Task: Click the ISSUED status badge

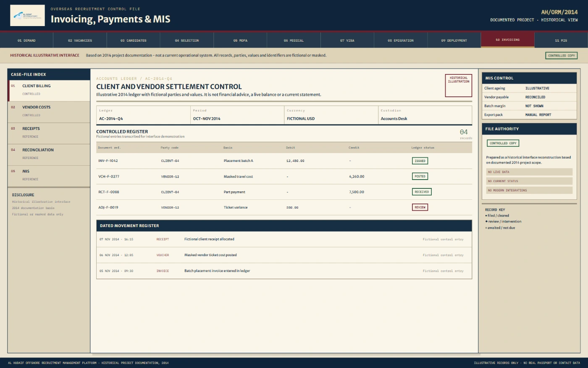Action: click(420, 161)
